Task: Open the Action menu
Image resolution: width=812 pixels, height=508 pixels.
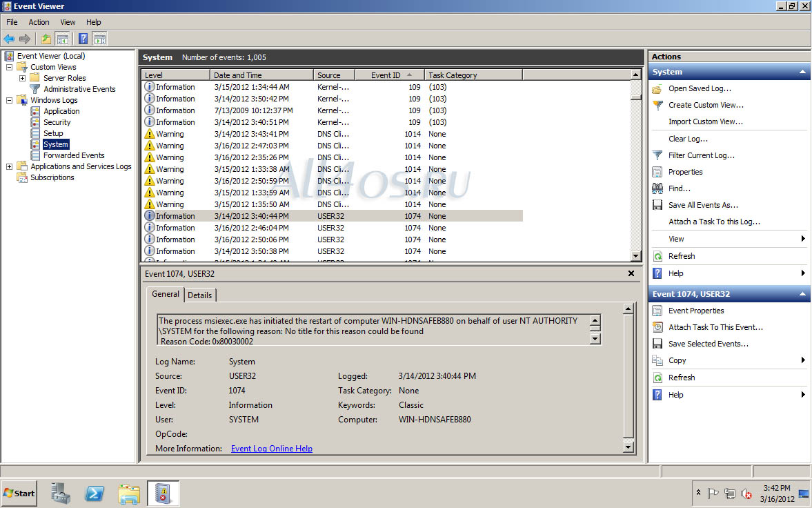Action: tap(39, 22)
